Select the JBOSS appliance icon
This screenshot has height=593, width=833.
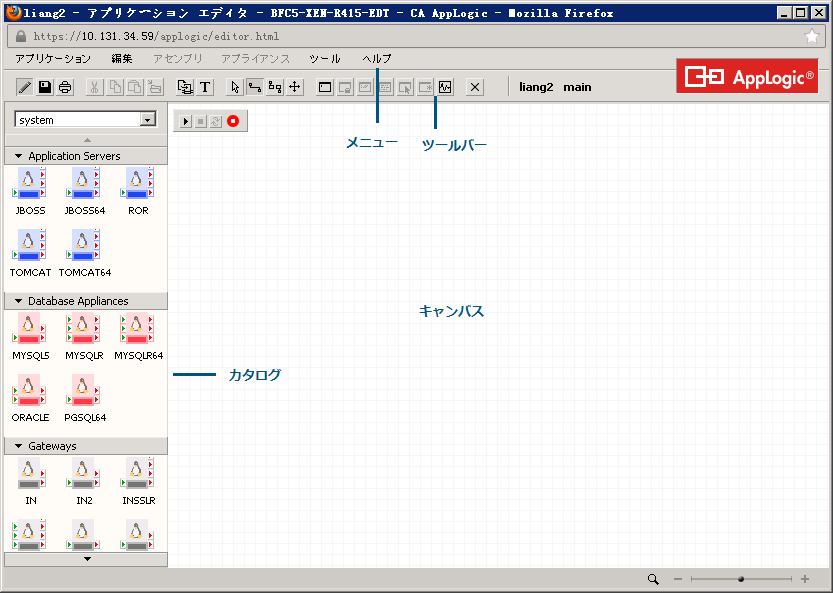coord(30,183)
